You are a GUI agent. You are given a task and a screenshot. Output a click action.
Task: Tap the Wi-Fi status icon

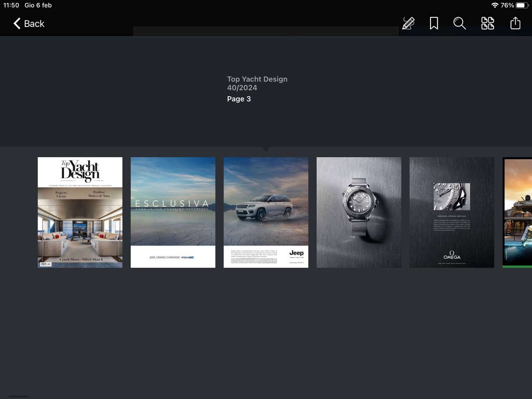click(x=494, y=5)
